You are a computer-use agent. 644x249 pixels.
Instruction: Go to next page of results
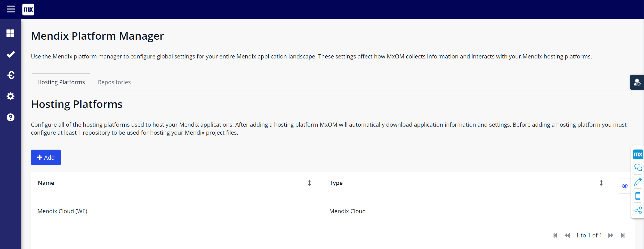click(x=611, y=235)
